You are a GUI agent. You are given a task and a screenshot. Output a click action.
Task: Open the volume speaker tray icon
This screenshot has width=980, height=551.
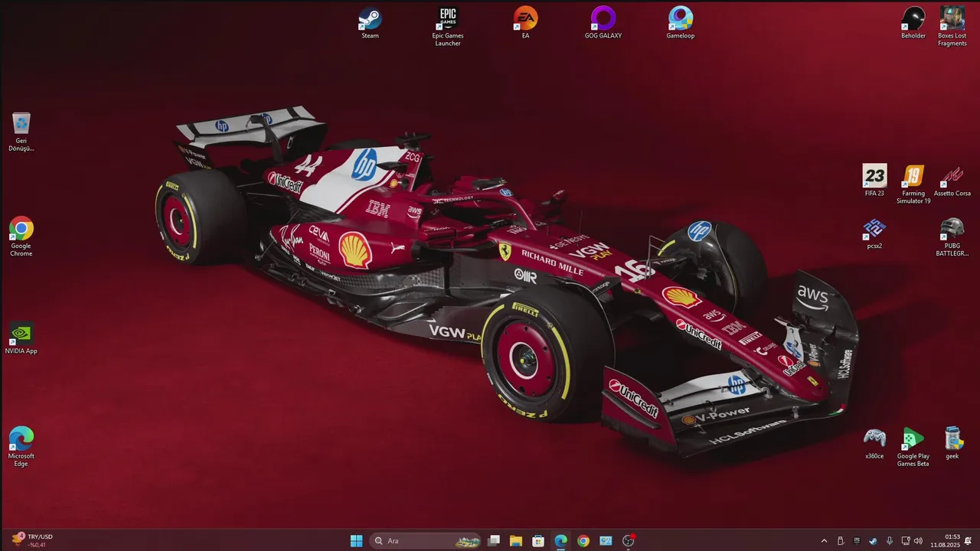click(x=918, y=541)
